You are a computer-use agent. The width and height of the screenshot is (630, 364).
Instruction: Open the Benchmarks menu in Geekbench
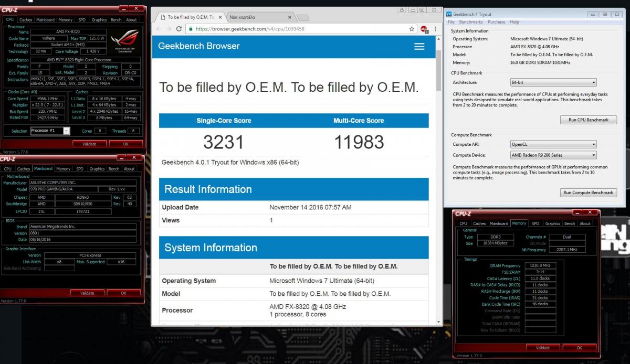click(470, 22)
